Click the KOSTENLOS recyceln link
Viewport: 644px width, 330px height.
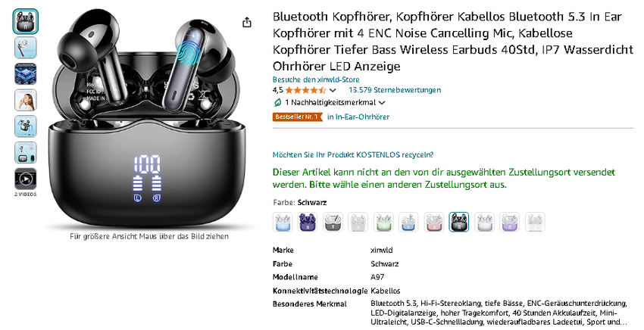353,154
